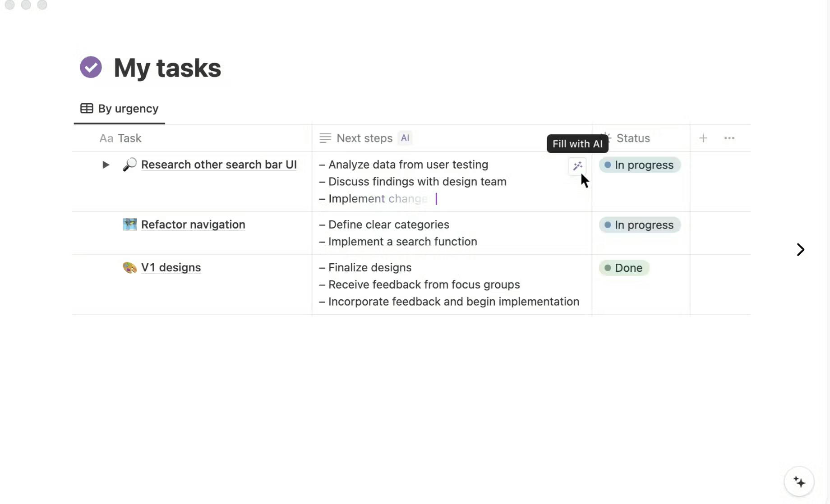This screenshot has width=830, height=504.
Task: Switch to the By urgency view tab
Action: [128, 108]
